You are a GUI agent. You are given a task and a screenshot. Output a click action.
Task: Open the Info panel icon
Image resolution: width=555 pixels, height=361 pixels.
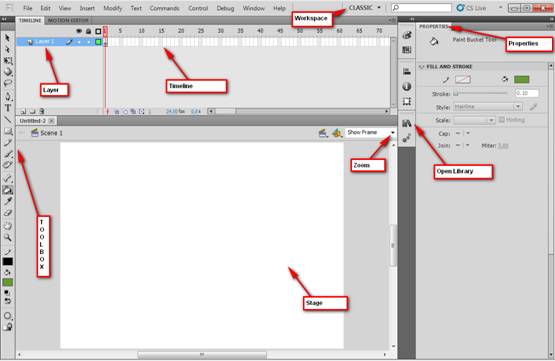(407, 86)
